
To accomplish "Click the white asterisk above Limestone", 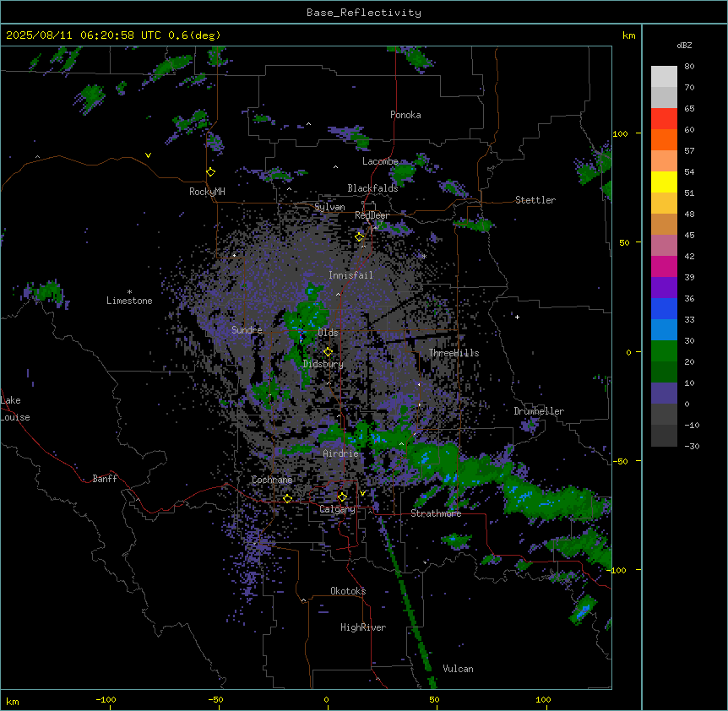I will pyautogui.click(x=129, y=291).
